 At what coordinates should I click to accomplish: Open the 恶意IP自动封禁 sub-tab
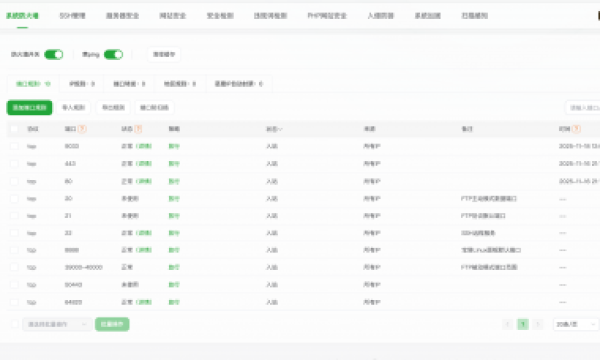pos(239,84)
